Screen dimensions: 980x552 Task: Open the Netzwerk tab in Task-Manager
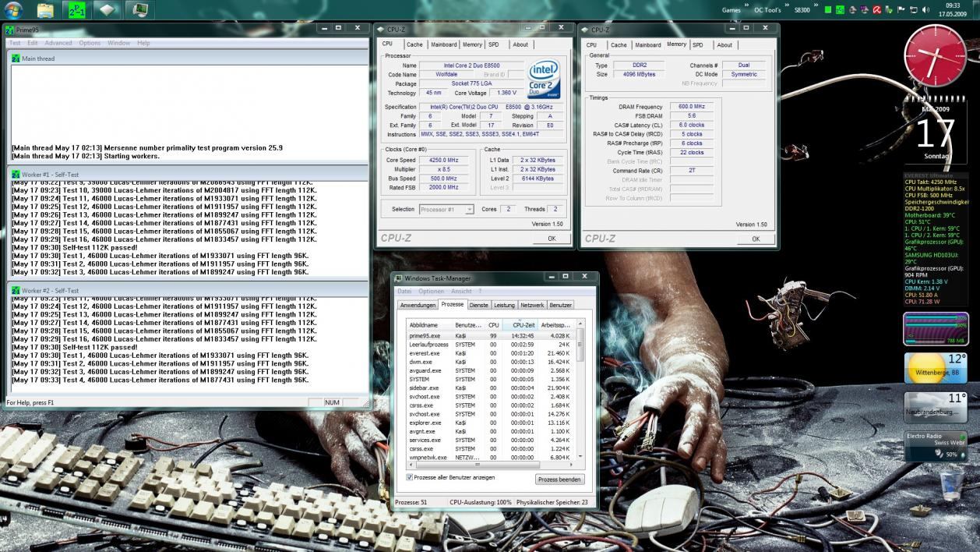[x=533, y=305]
